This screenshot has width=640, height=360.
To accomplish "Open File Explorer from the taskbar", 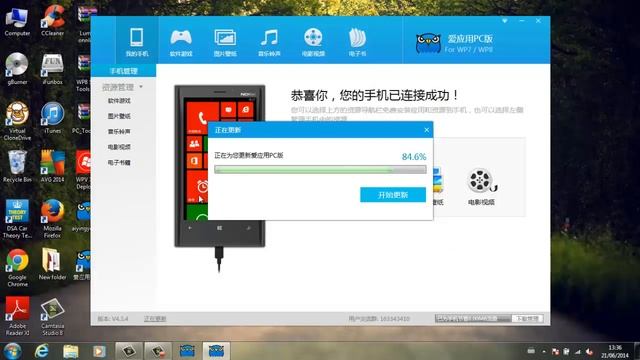I will (71, 351).
